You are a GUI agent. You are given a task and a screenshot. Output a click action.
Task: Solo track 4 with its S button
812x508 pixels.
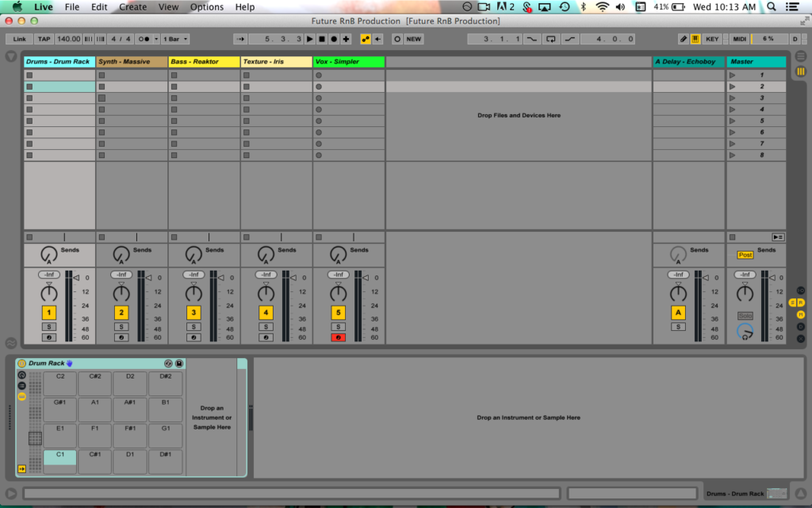pyautogui.click(x=266, y=327)
